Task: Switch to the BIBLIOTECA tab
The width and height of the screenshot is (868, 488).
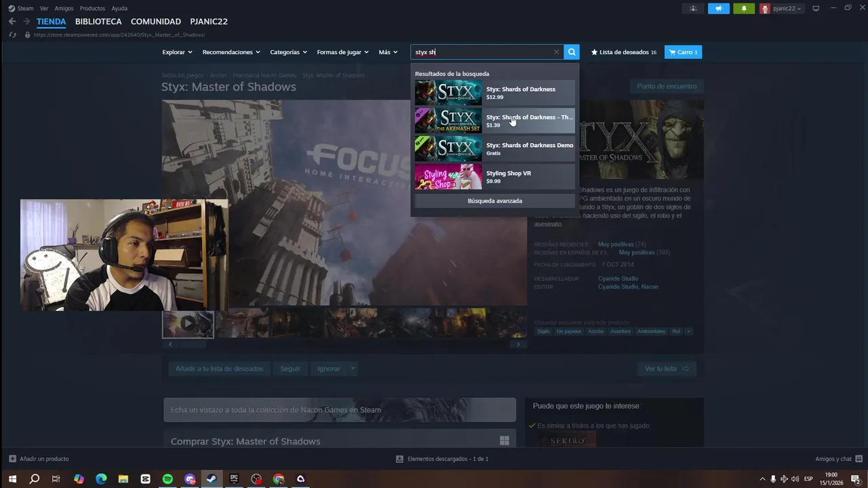Action: coord(98,22)
